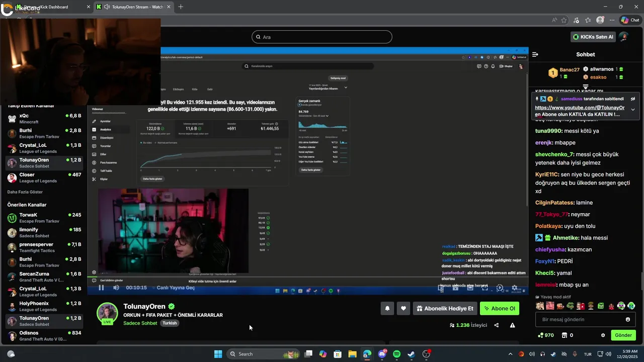644x362 pixels.
Task: Open the user profile avatar menu
Action: 623,37
